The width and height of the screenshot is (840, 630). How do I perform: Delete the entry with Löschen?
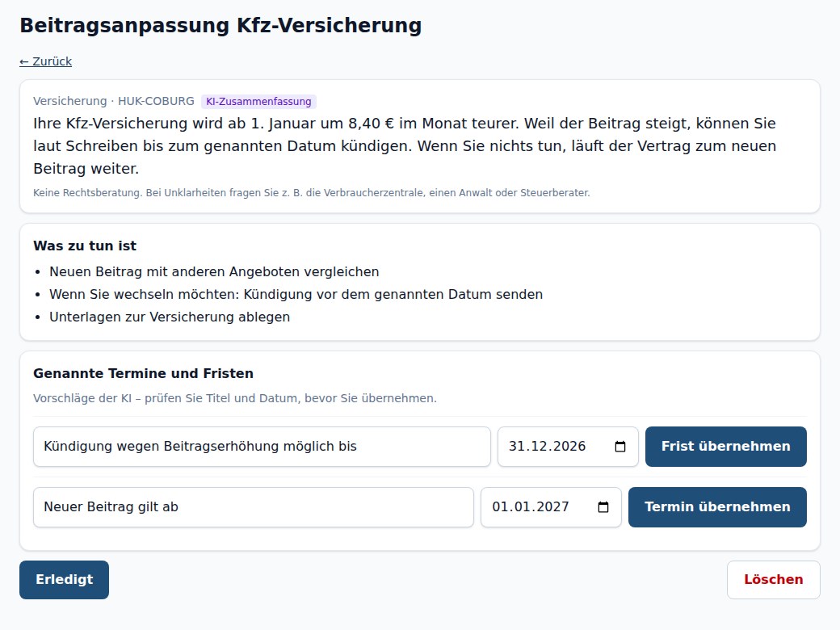773,580
